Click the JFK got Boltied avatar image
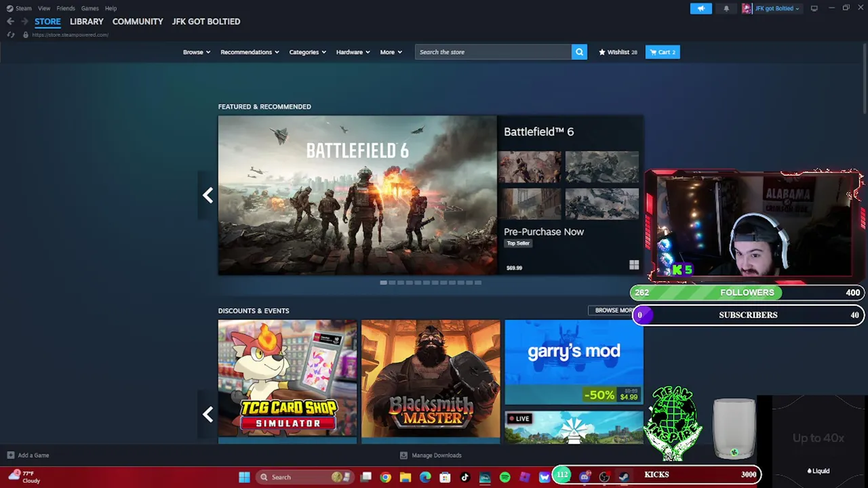868x488 pixels. pyautogui.click(x=747, y=8)
